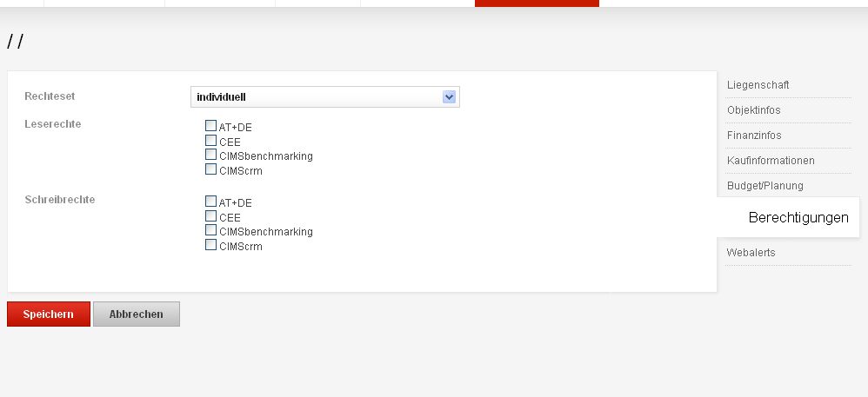Tick CIMSbenchmarking under Leserechte
The height and width of the screenshot is (397, 868).
coord(210,155)
